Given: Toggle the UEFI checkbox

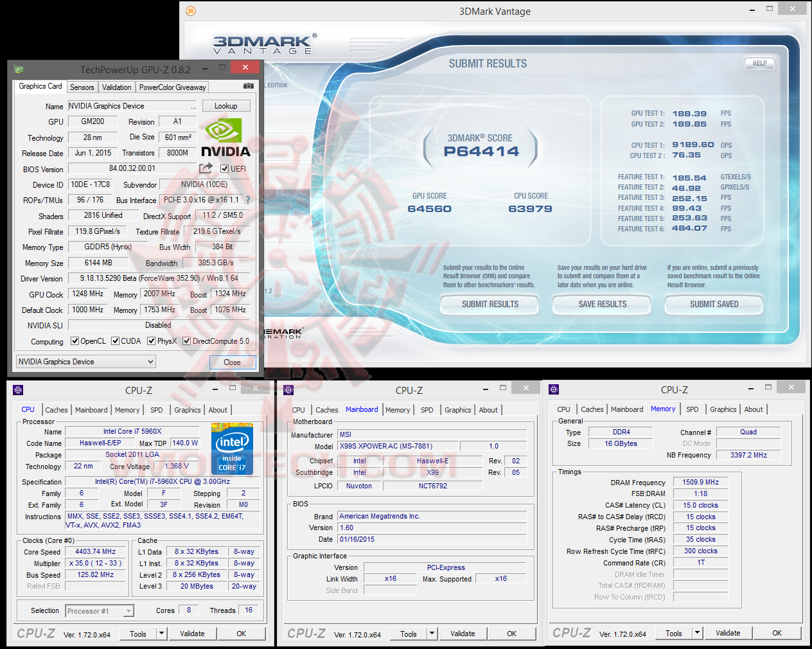Looking at the screenshot, I should [x=225, y=169].
